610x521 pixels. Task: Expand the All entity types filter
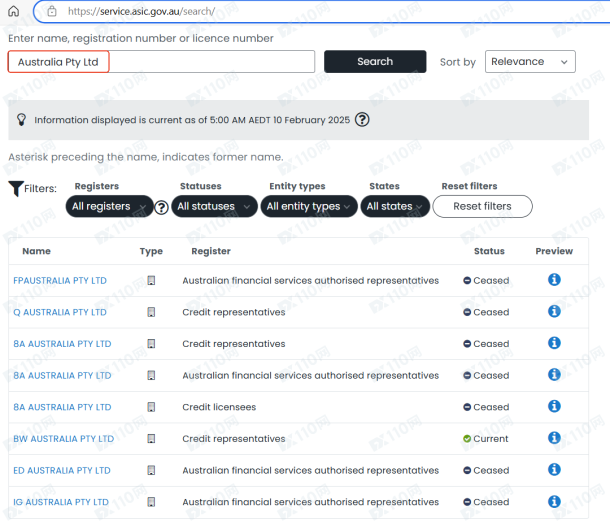point(309,206)
